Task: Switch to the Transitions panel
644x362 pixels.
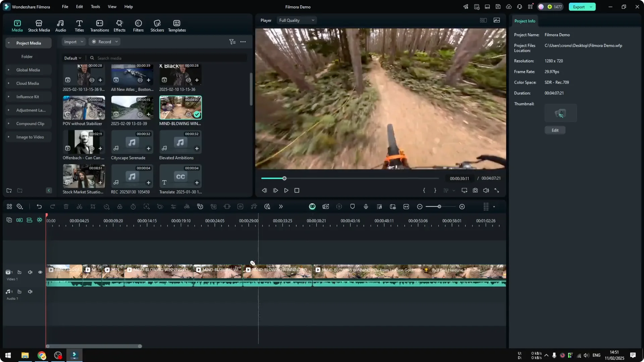Action: (99, 25)
